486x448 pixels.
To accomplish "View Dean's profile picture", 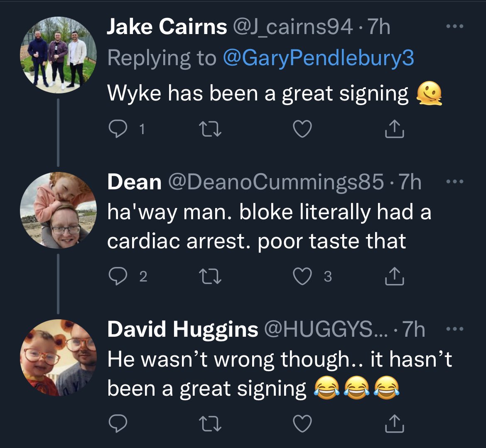I will pyautogui.click(x=58, y=210).
